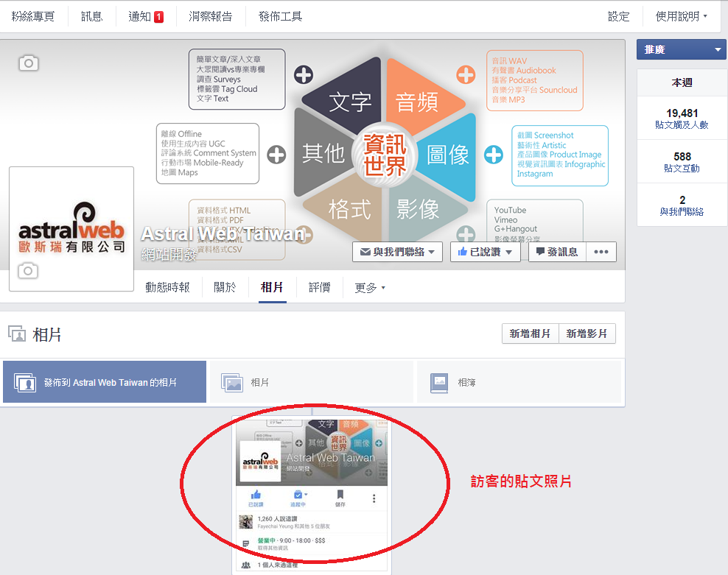Click Astral Web Taiwan page name

pyautogui.click(x=223, y=234)
